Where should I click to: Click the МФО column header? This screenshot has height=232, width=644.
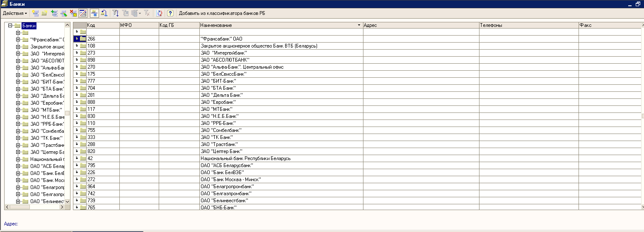[x=139, y=25]
